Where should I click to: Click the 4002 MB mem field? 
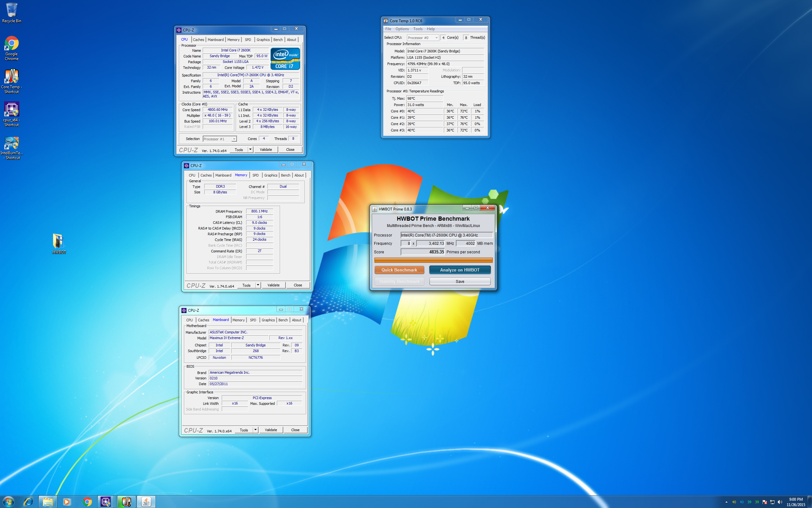pos(466,243)
